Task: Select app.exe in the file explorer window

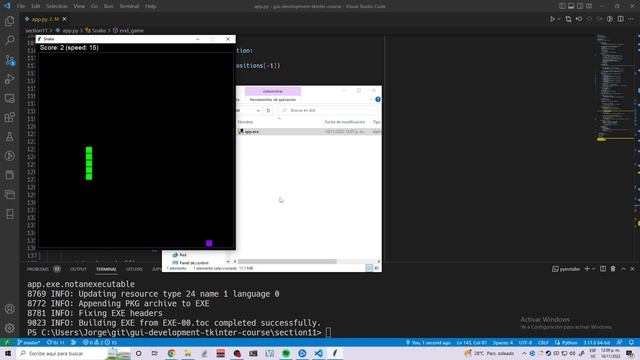Action: (x=309, y=131)
